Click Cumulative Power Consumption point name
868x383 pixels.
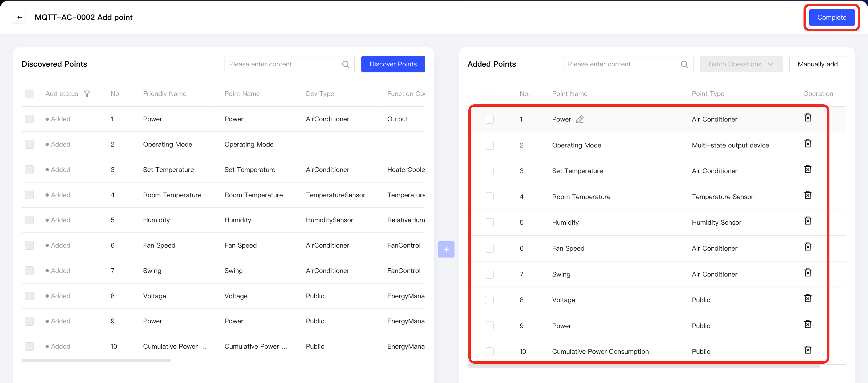[x=600, y=352]
